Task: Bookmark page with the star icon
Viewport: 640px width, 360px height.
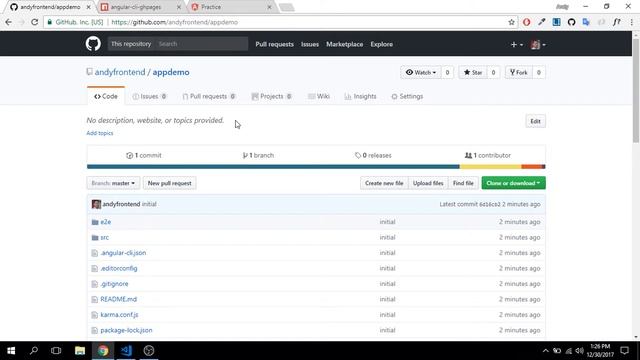Action: pos(511,22)
